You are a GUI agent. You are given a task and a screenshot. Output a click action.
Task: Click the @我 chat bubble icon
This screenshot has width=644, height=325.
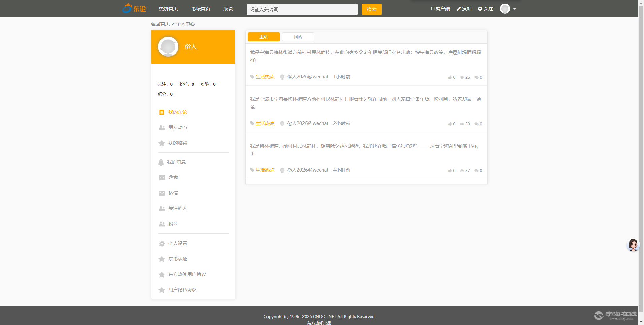[162, 178]
